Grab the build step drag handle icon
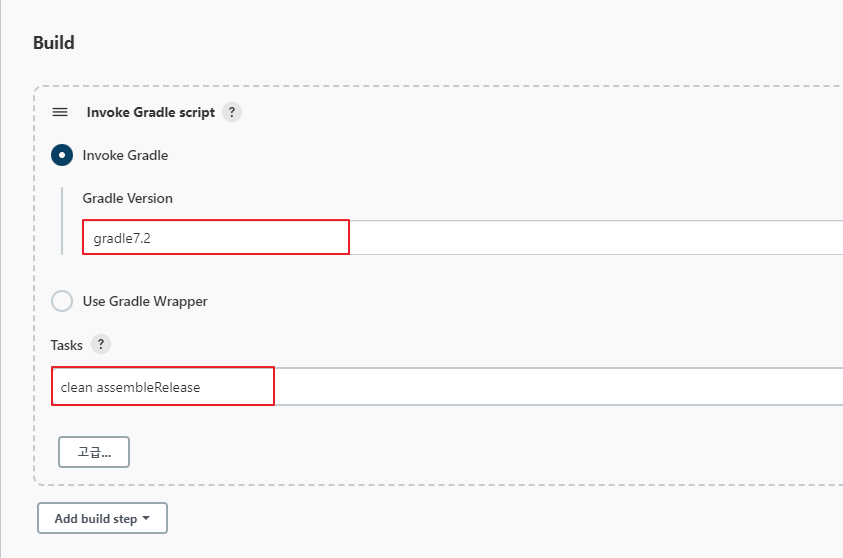The height and width of the screenshot is (558, 843). (x=60, y=112)
